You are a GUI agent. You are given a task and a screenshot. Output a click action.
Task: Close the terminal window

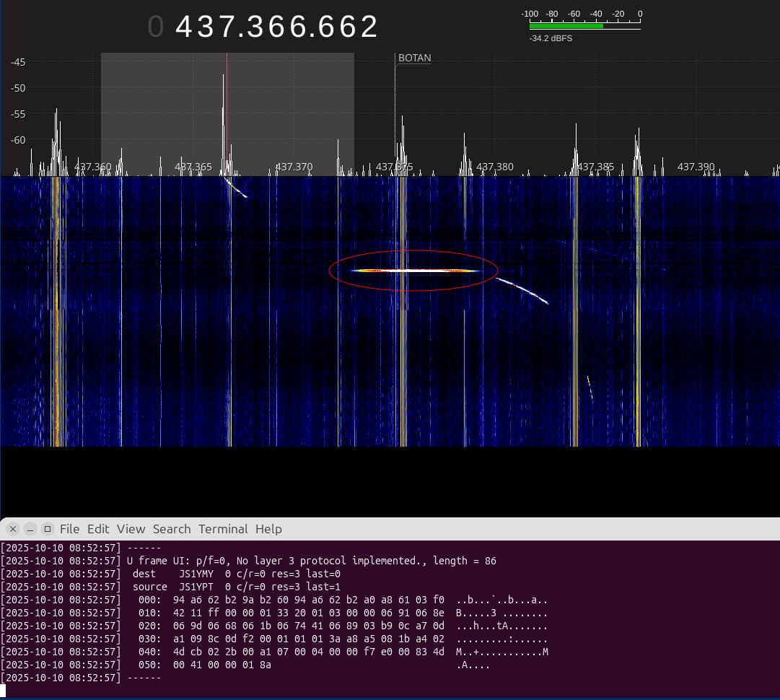coord(12,529)
